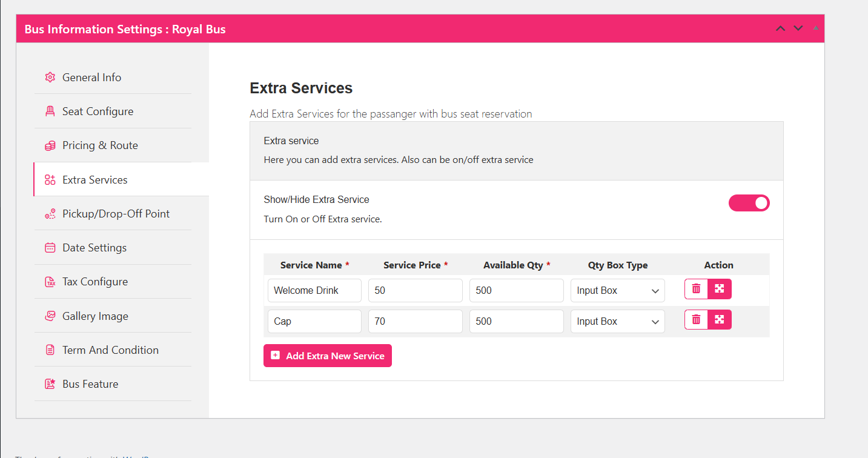The width and height of the screenshot is (868, 458).
Task: Click the Add Extra New Service button
Action: (328, 356)
